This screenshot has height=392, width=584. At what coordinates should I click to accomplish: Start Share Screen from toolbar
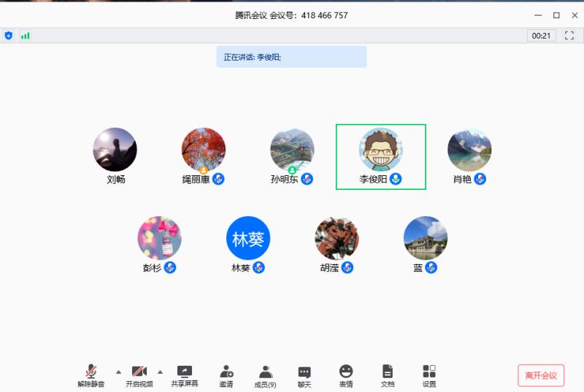click(x=185, y=375)
